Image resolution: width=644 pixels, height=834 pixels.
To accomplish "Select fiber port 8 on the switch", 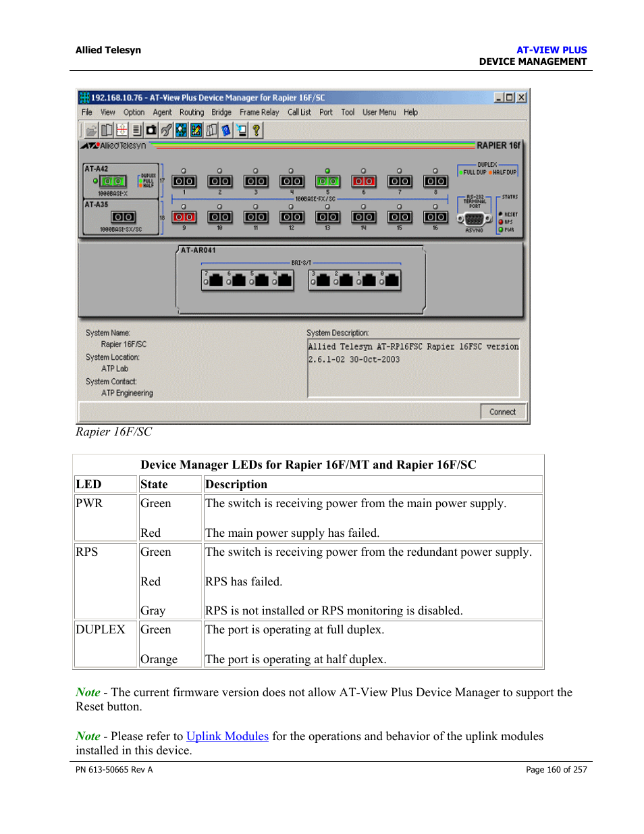I will point(435,181).
